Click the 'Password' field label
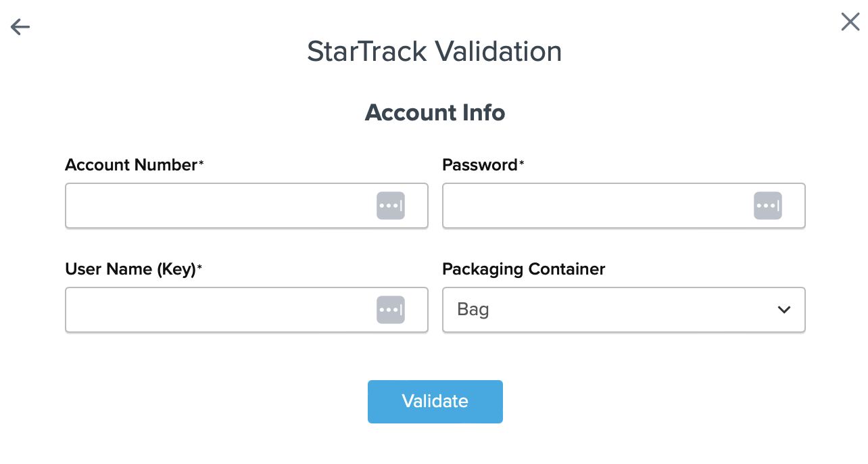 tap(479, 164)
